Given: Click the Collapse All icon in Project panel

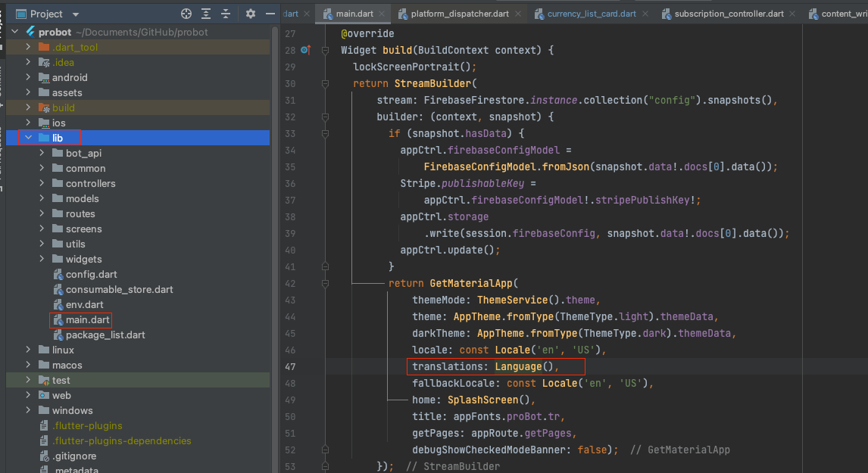Looking at the screenshot, I should click(x=226, y=14).
